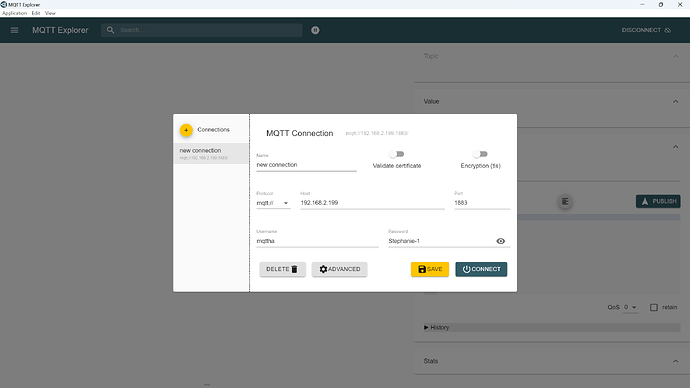Image resolution: width=690 pixels, height=388 pixels.
Task: Open the View menu
Action: coord(50,13)
